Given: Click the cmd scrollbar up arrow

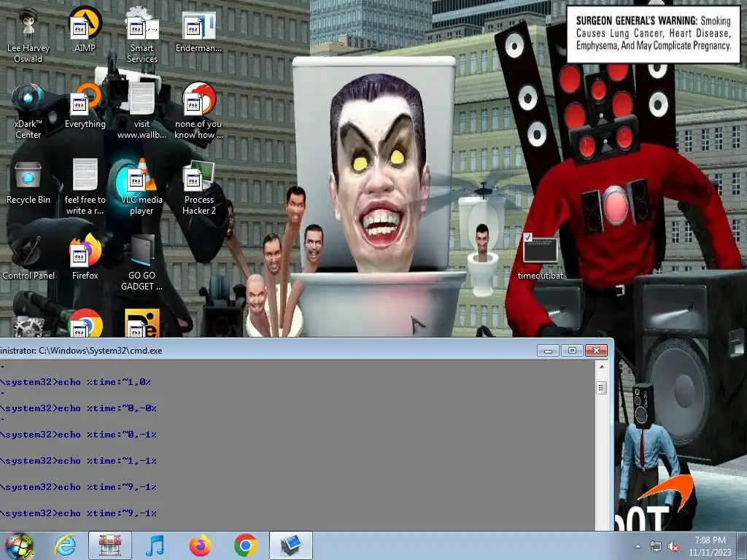Looking at the screenshot, I should pos(602,367).
